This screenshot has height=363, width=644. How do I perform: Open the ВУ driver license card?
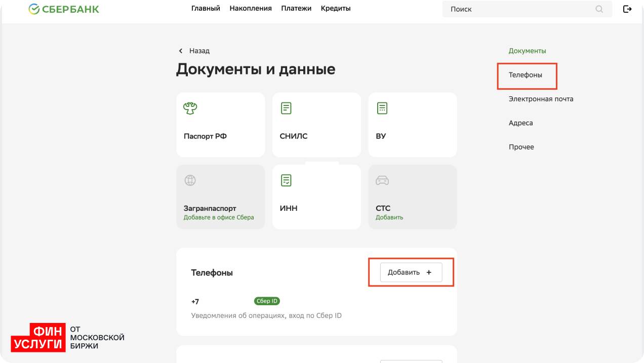[412, 125]
